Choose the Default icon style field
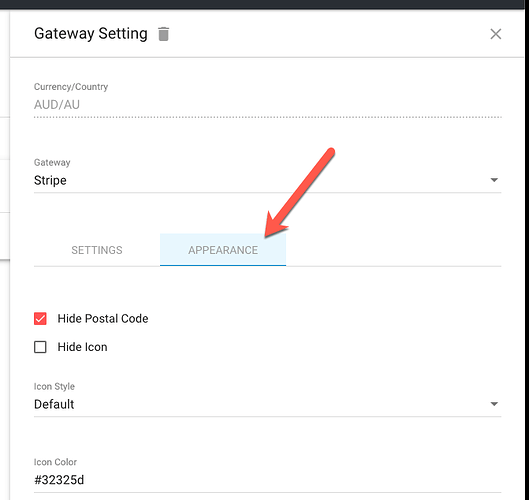This screenshot has height=500, width=529. tap(267, 404)
